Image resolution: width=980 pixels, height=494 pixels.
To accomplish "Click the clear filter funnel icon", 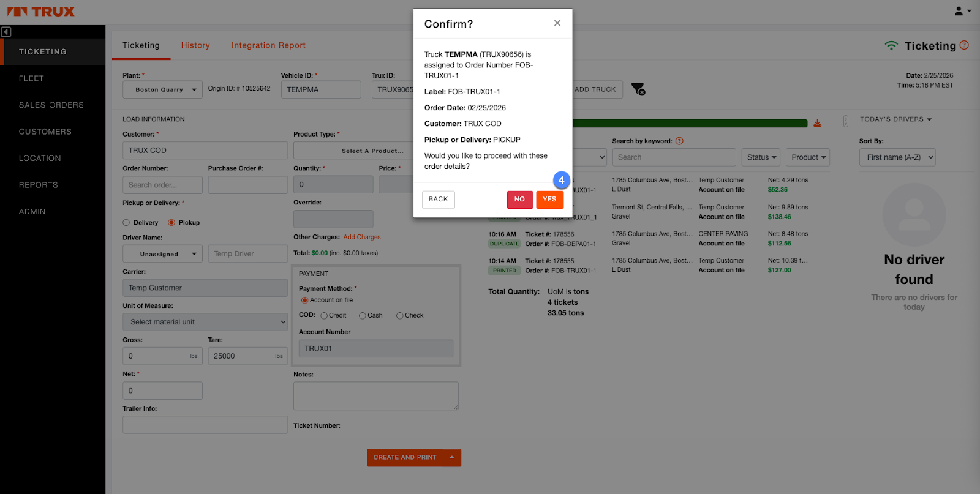I will (x=638, y=90).
